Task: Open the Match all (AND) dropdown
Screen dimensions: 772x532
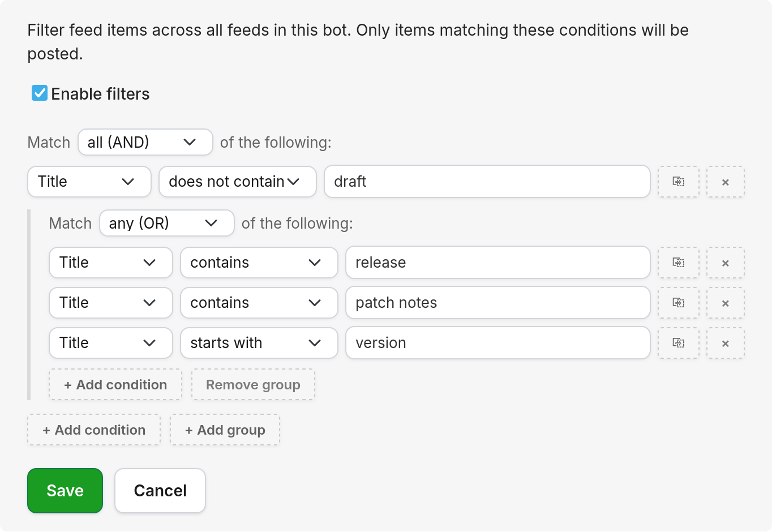Action: click(145, 142)
